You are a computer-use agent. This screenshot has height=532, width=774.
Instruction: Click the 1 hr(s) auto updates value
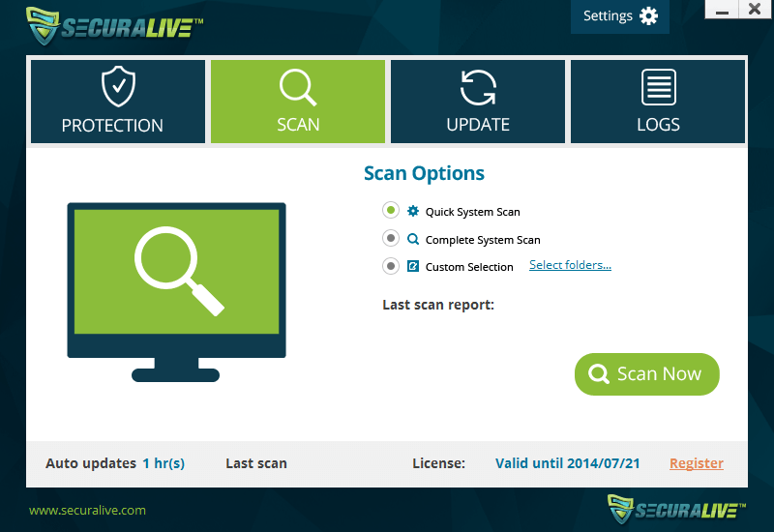click(x=164, y=463)
